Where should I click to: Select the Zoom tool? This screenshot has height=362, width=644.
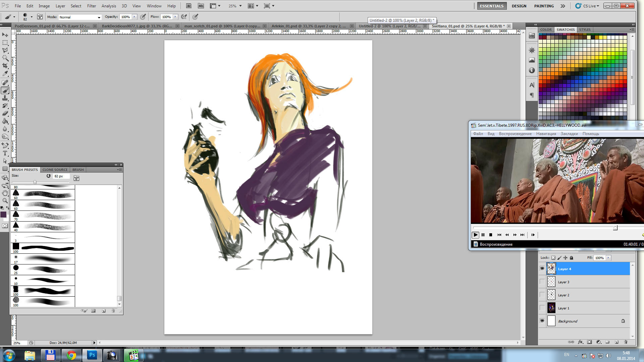click(x=5, y=200)
